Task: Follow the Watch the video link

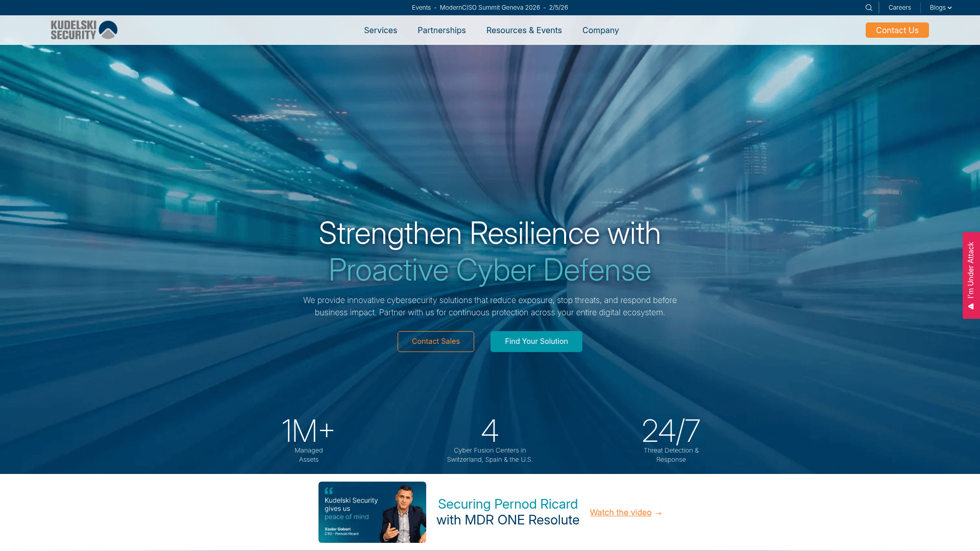Action: click(621, 513)
